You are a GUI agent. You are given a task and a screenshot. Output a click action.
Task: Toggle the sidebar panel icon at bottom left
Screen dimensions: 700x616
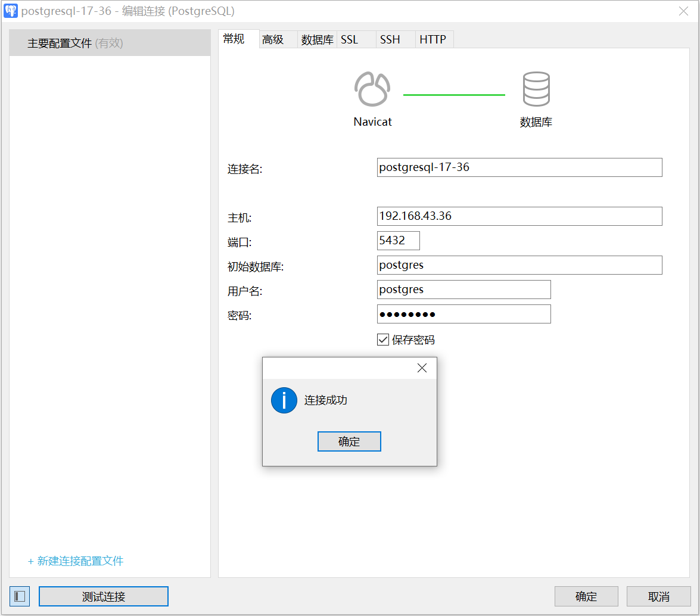tap(20, 596)
